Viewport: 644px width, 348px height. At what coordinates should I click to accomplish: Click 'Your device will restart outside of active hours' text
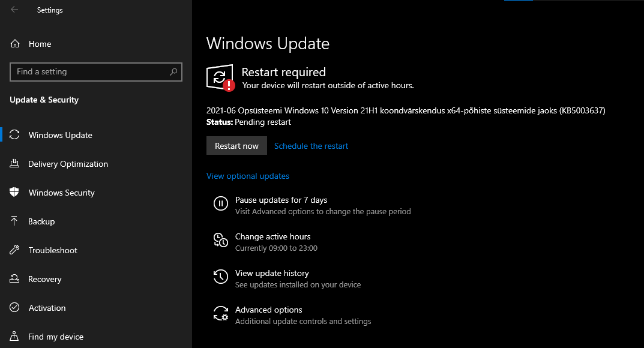pyautogui.click(x=328, y=85)
